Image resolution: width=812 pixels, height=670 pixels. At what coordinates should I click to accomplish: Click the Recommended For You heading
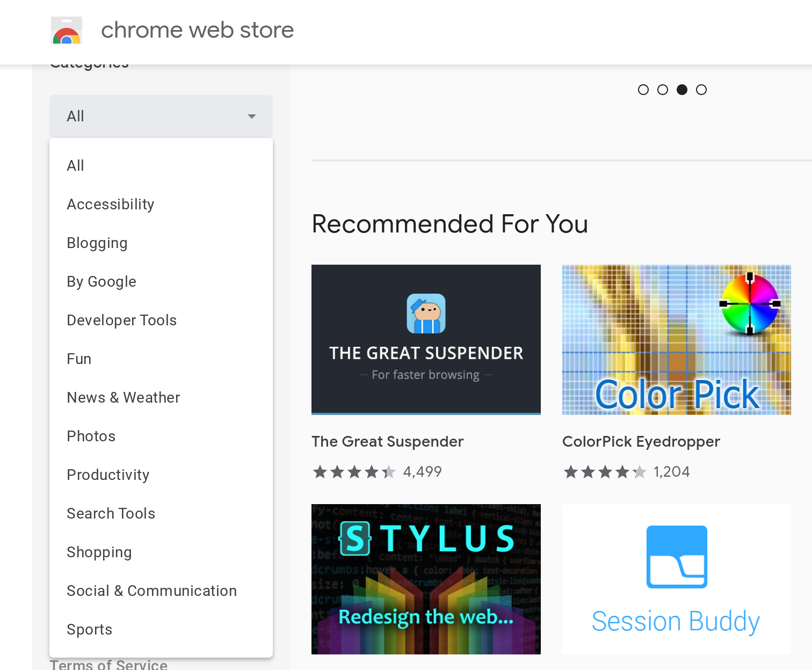click(x=450, y=224)
